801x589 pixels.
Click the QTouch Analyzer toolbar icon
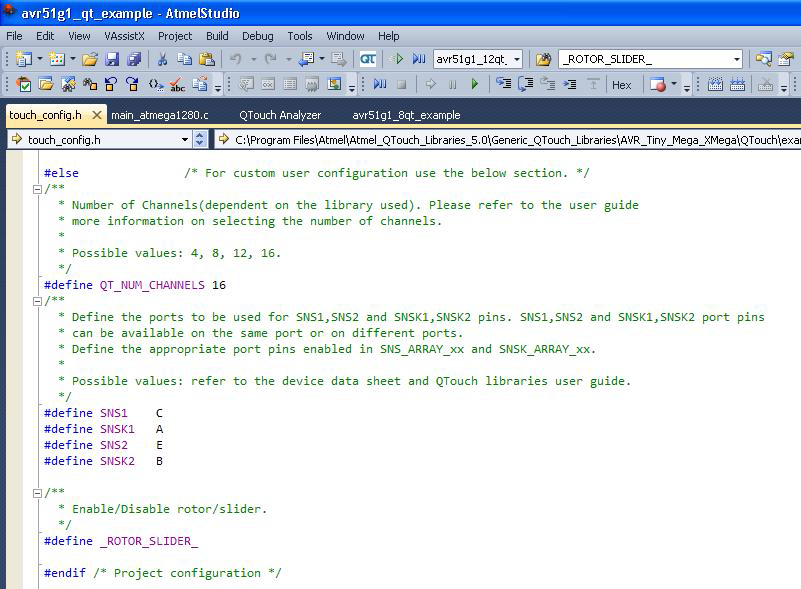click(368, 60)
